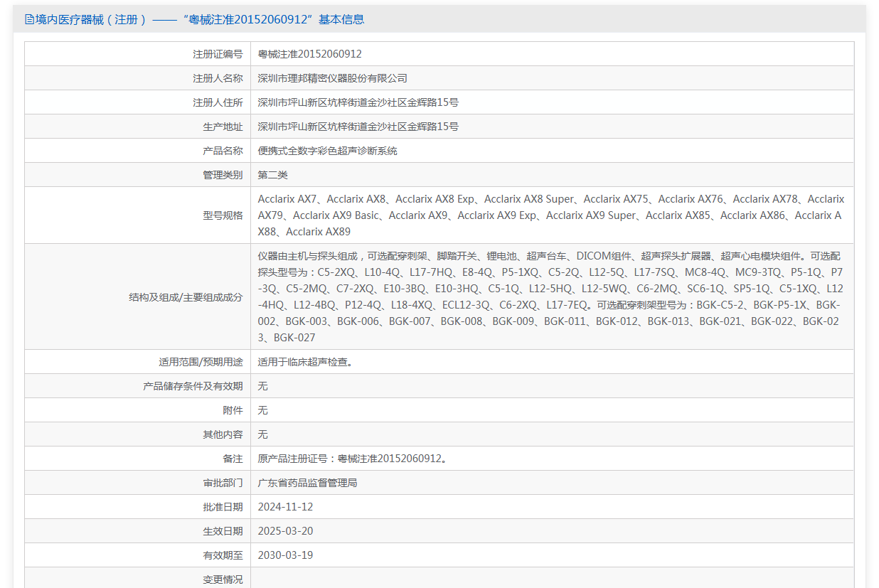This screenshot has height=588, width=879.
Task: Select the address value in the 生产地址 row
Action: coord(358,127)
